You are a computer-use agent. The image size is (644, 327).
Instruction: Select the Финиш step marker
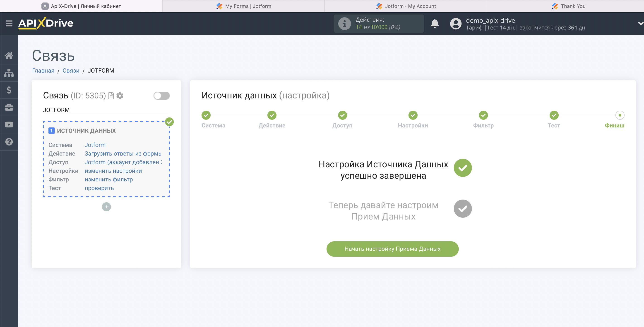[620, 115]
